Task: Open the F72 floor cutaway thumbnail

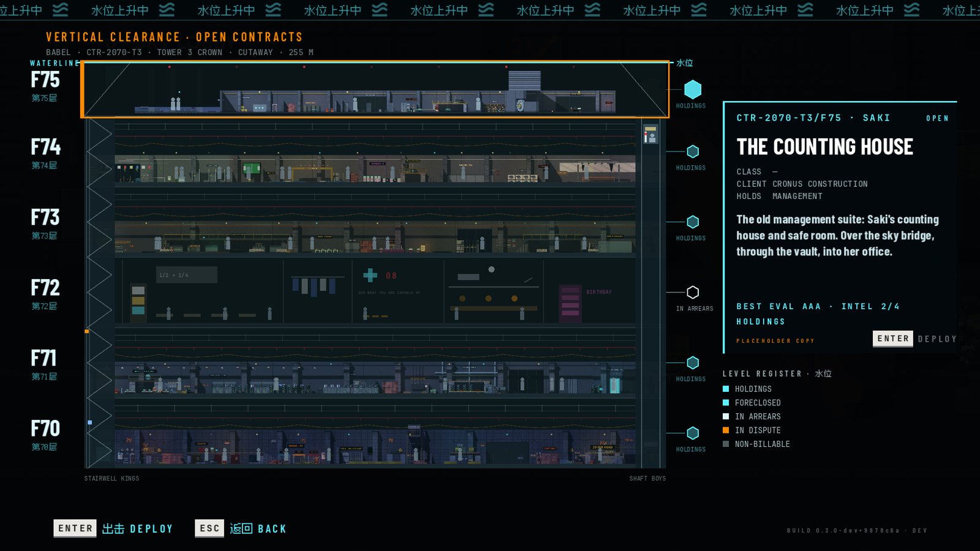Action: click(x=375, y=292)
